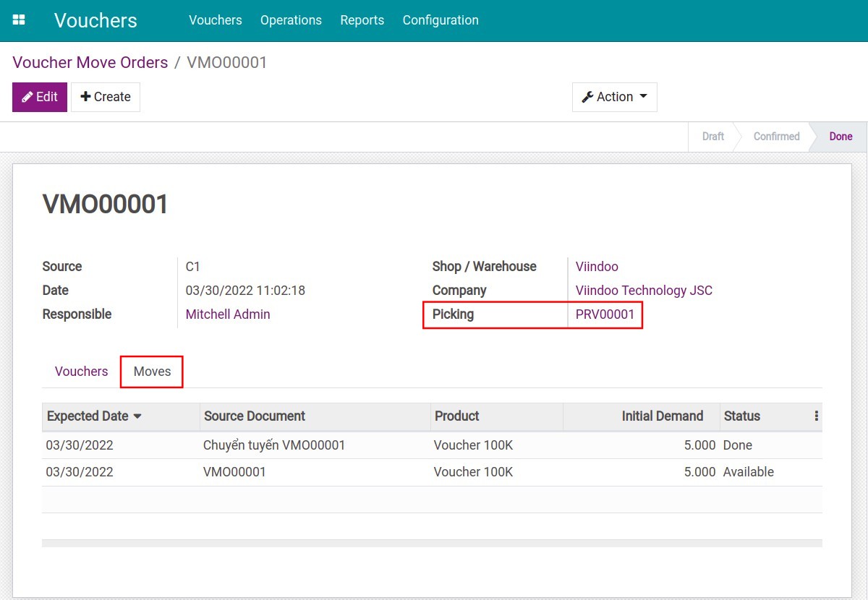The height and width of the screenshot is (600, 868).
Task: Click the Vouchers app title
Action: click(95, 20)
